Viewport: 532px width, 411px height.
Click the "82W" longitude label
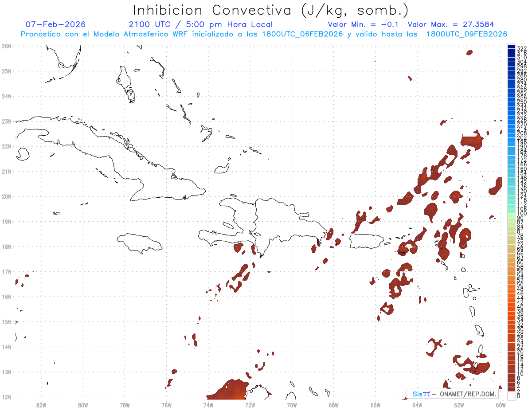click(41, 404)
